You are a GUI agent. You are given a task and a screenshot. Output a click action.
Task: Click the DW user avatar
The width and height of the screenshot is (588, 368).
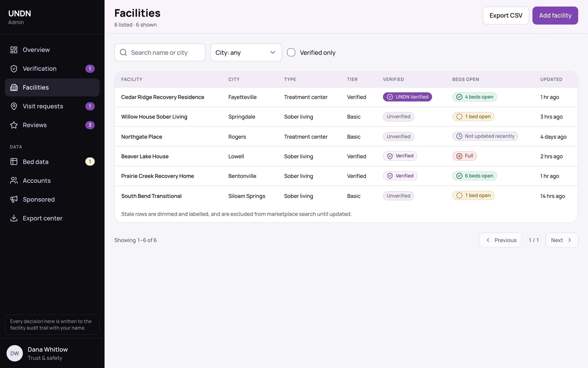(15, 353)
